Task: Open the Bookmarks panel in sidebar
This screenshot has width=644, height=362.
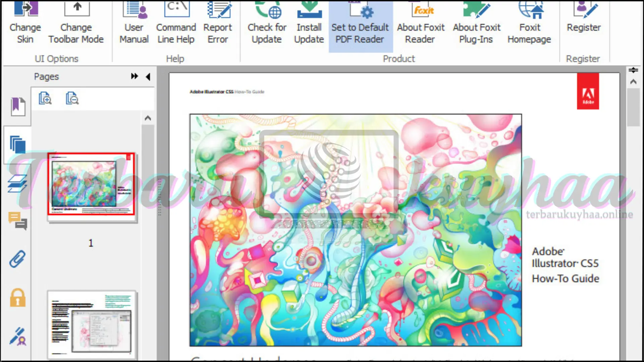Action: click(x=18, y=107)
